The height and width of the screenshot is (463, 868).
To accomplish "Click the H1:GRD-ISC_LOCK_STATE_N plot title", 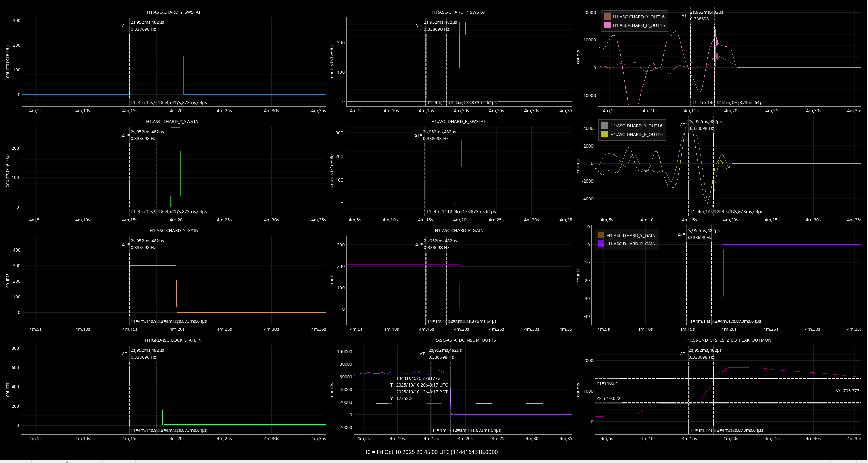I will pyautogui.click(x=173, y=340).
